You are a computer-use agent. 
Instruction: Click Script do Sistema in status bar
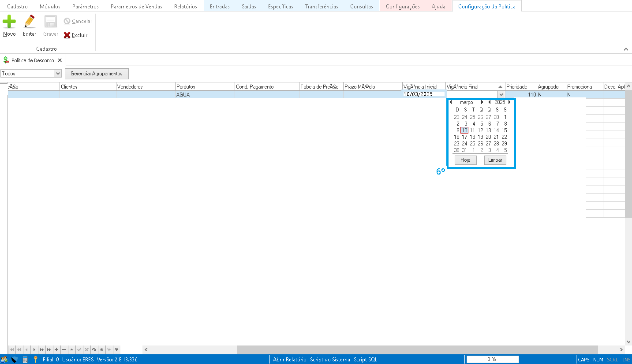click(x=330, y=359)
